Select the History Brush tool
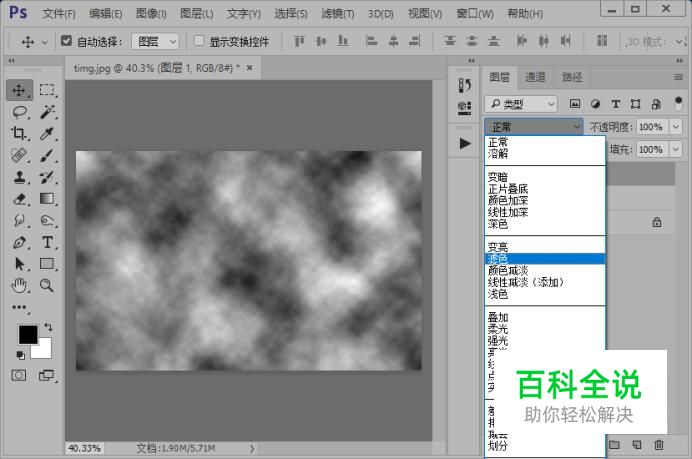Screen dimensions: 692x459 tap(47, 177)
